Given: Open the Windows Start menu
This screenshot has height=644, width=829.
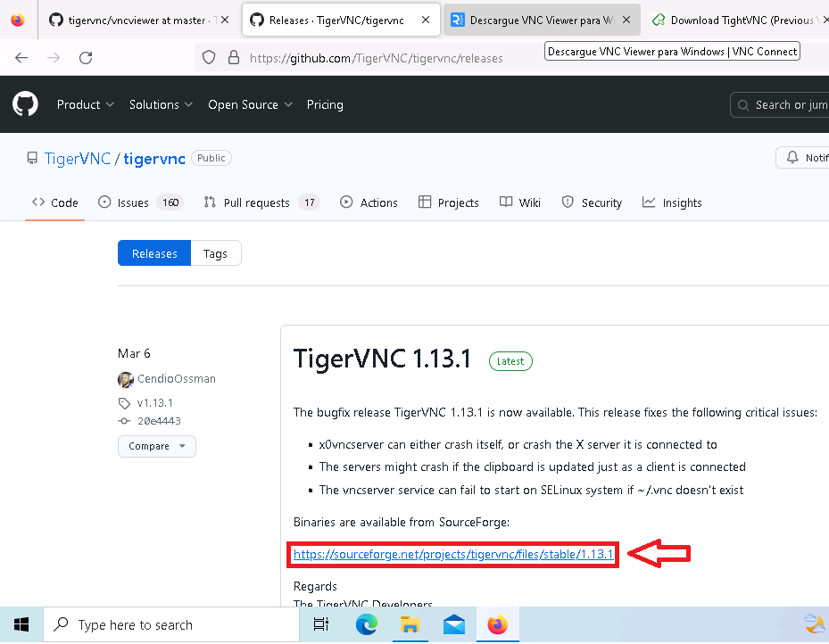Looking at the screenshot, I should coord(21,625).
